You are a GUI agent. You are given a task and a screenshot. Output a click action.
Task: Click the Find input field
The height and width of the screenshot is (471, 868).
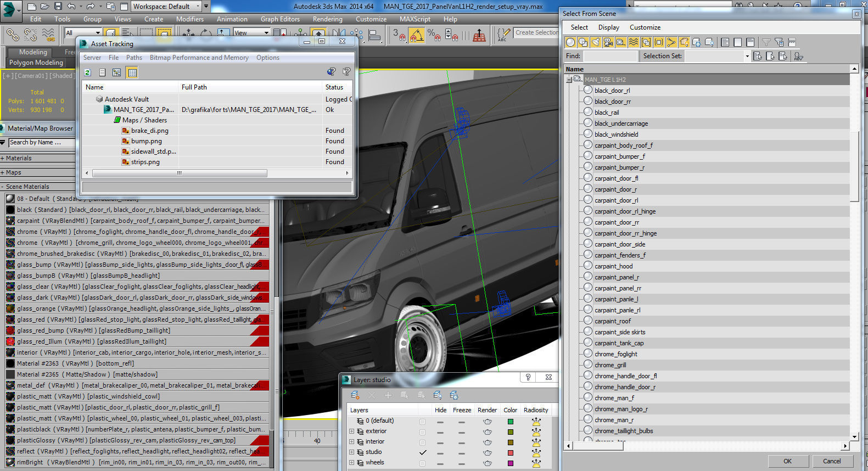pyautogui.click(x=610, y=56)
